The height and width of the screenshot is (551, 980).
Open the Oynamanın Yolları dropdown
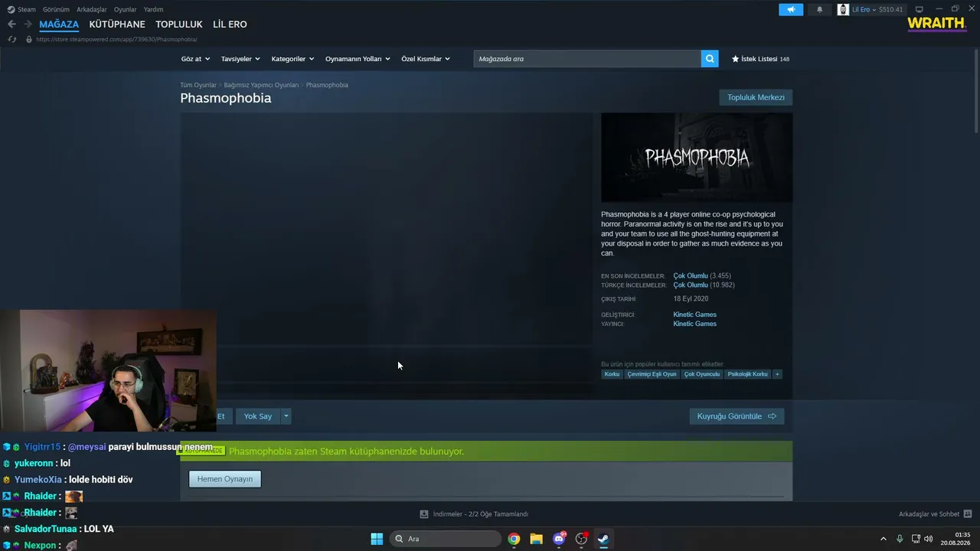358,59
